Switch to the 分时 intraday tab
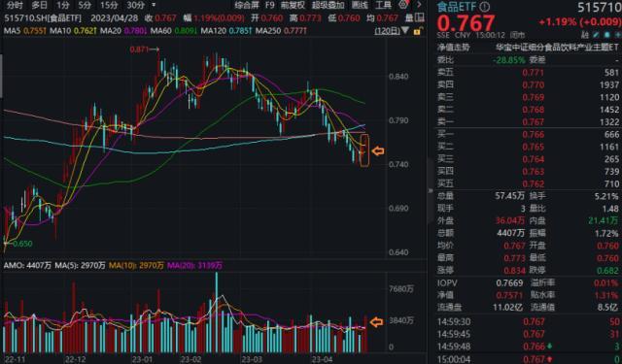The width and height of the screenshot is (622, 364). [x=16, y=5]
